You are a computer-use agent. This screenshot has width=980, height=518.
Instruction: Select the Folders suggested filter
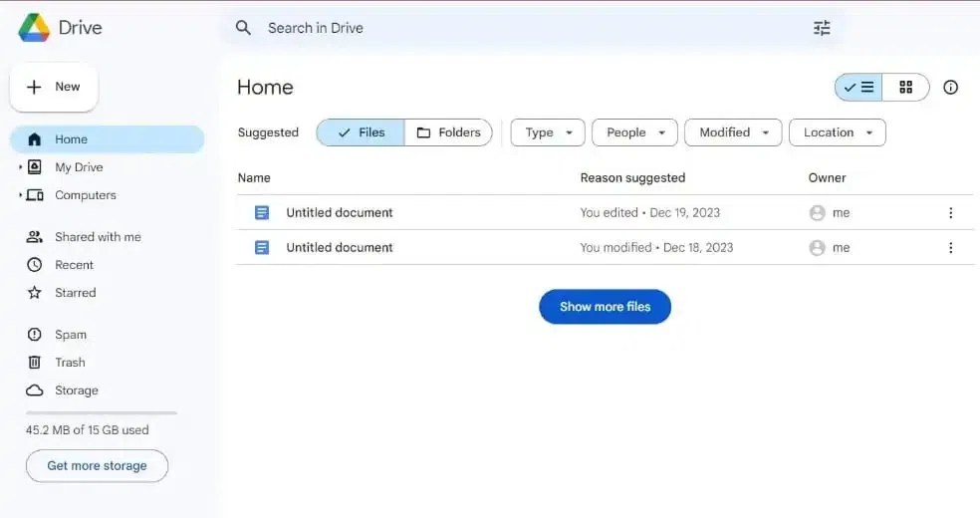449,132
